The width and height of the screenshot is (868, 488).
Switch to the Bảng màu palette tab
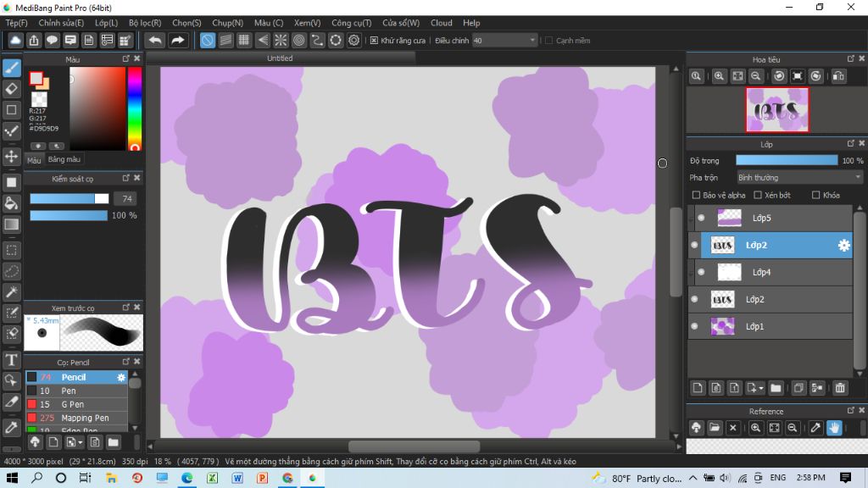click(64, 159)
